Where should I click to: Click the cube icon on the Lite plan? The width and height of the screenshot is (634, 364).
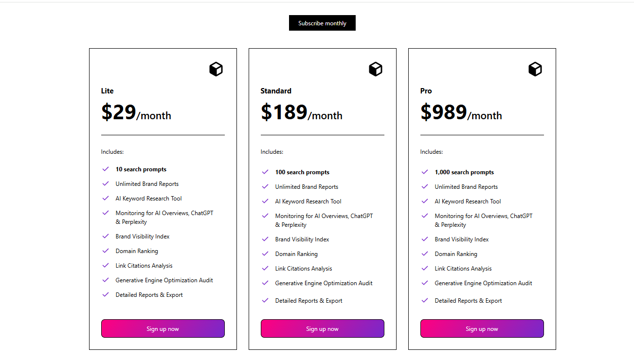[216, 69]
